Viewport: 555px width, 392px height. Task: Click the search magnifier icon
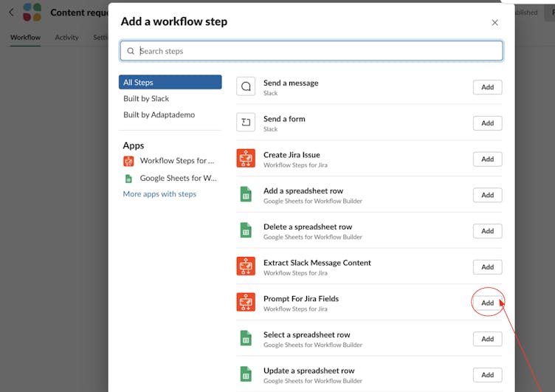point(131,51)
